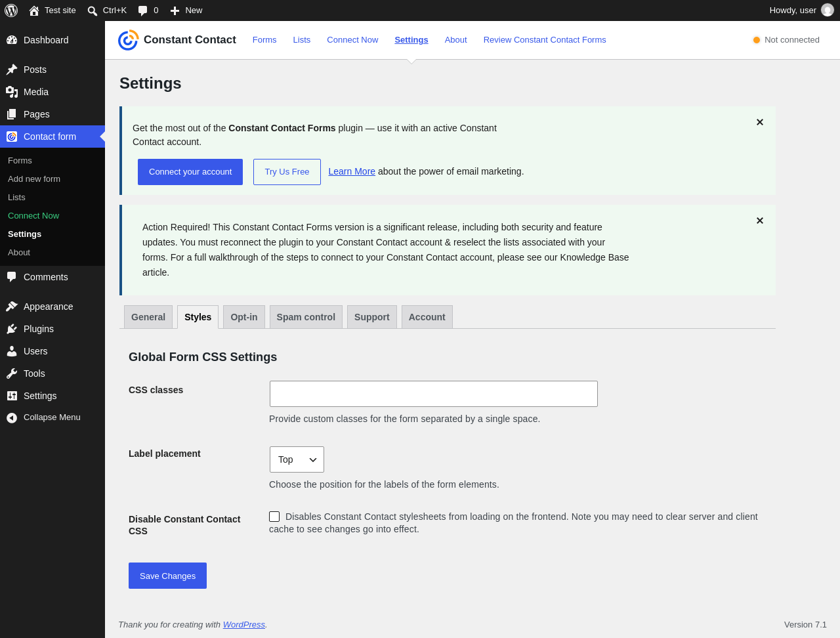Open Test site home icon
840x638 pixels.
(x=34, y=11)
